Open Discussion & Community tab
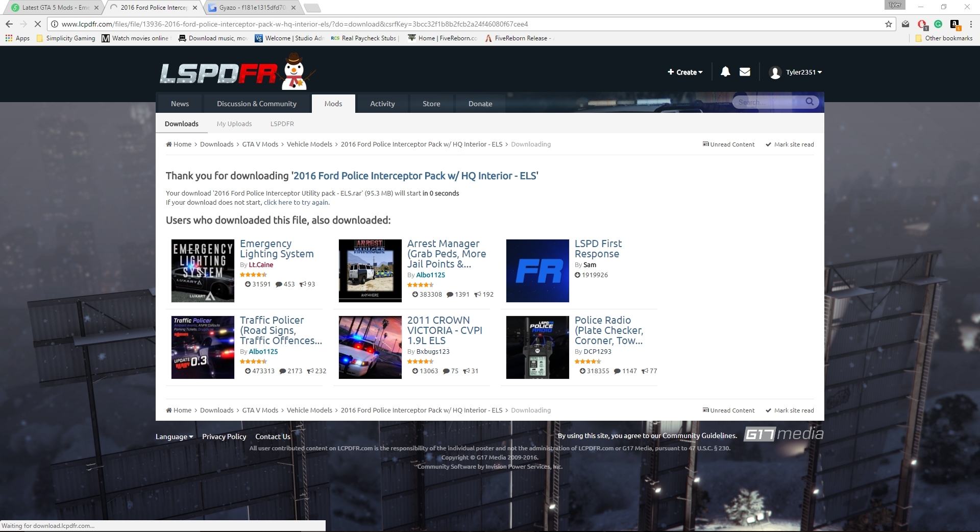 257,104
